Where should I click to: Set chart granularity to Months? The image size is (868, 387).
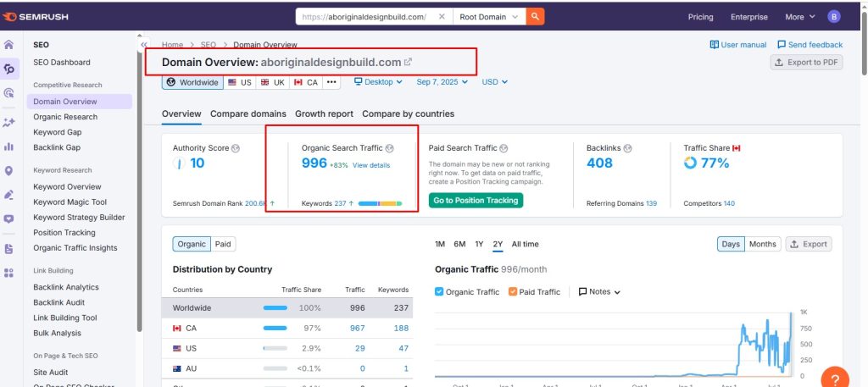point(762,244)
